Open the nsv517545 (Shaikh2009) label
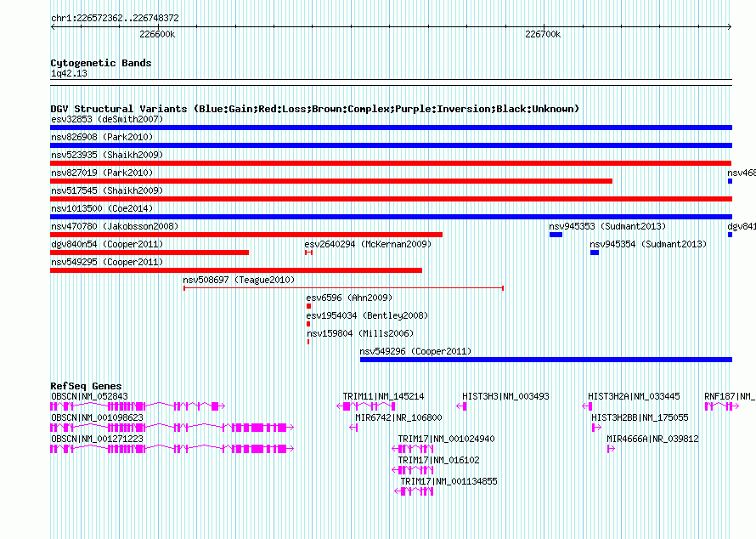Screen dimensions: 756x539 coord(107,190)
